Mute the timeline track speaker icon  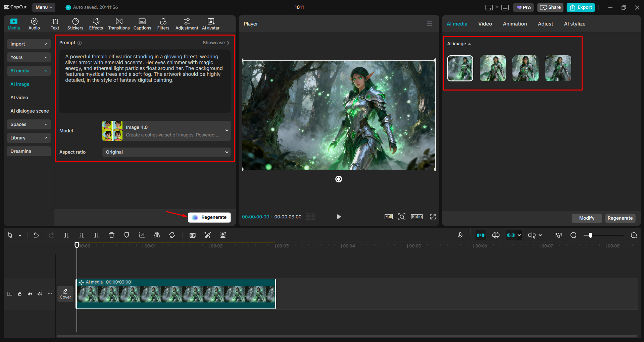click(x=40, y=294)
